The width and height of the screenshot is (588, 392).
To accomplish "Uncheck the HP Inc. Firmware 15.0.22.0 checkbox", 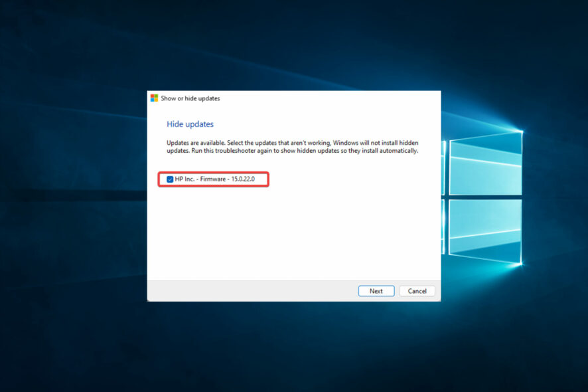I will coord(170,179).
